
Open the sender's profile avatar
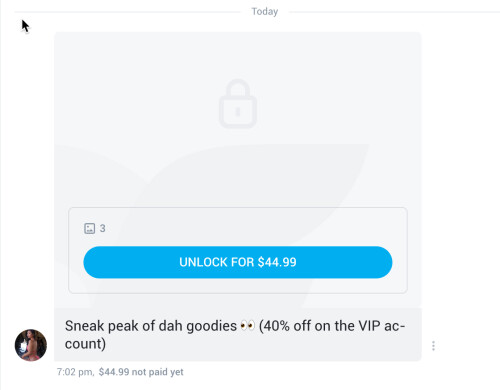pos(31,345)
